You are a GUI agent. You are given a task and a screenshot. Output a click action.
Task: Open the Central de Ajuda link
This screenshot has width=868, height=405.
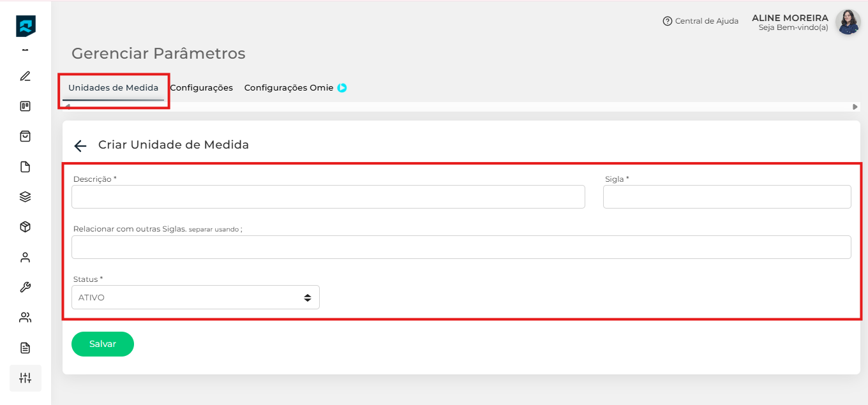700,21
